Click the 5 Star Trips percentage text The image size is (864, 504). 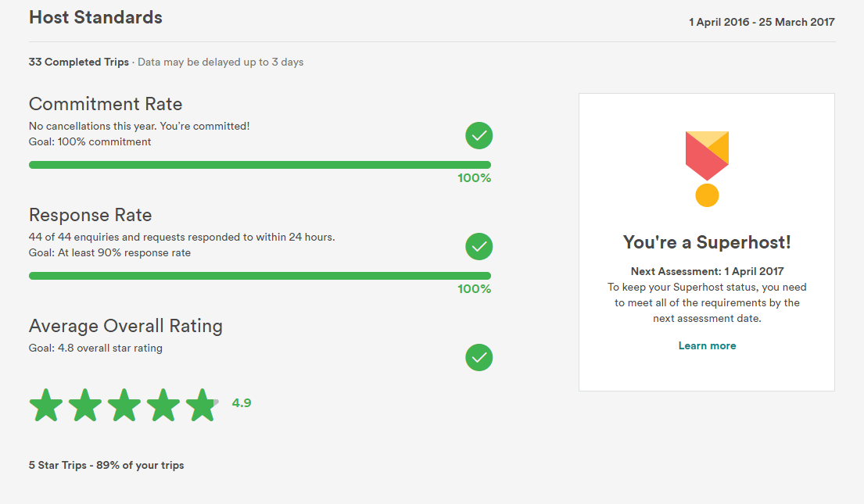(x=106, y=465)
